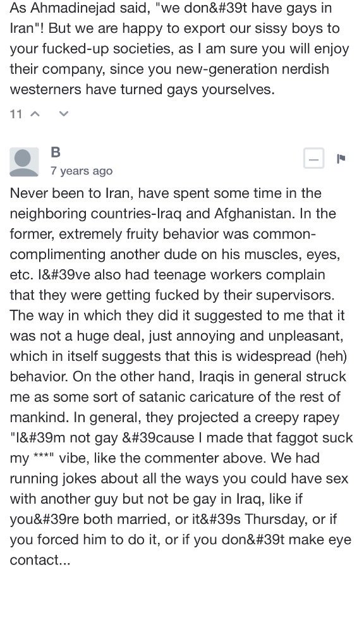The height and width of the screenshot is (632, 364).
Task: Open the '7 years ago' timestamp permalink
Action: click(x=82, y=171)
